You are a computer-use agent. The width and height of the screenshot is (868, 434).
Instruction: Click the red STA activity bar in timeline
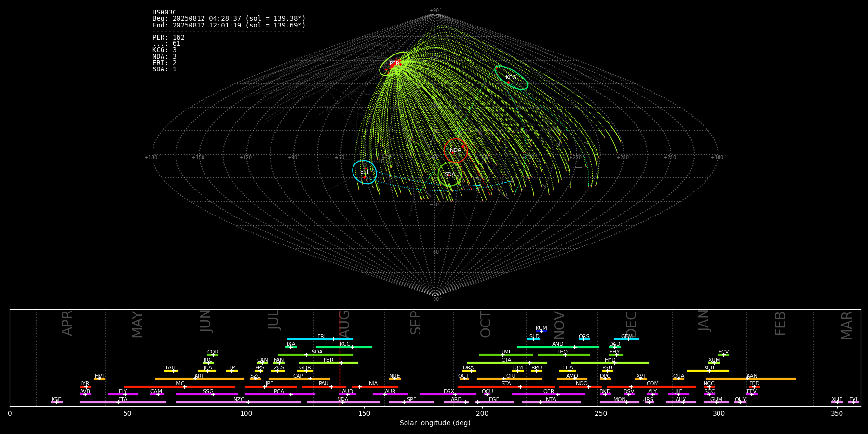(506, 387)
